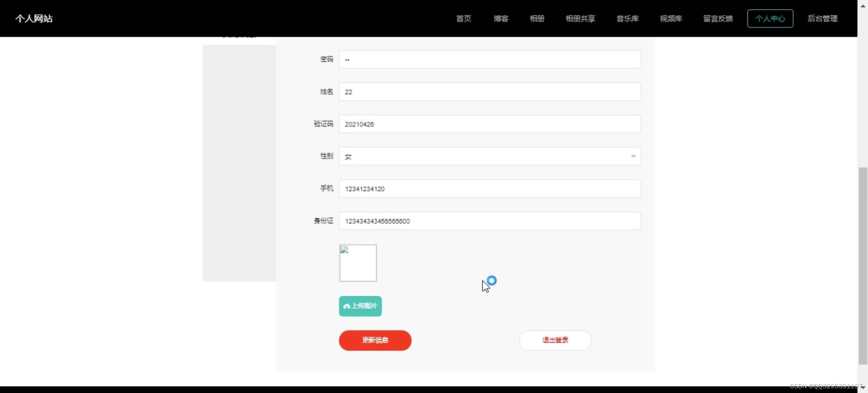Click the 性别 dropdown arrow

633,156
